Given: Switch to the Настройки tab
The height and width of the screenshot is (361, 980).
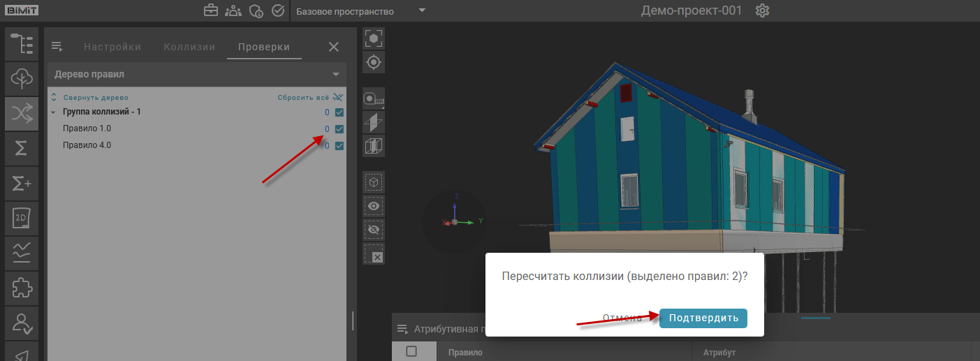Looking at the screenshot, I should (112, 47).
